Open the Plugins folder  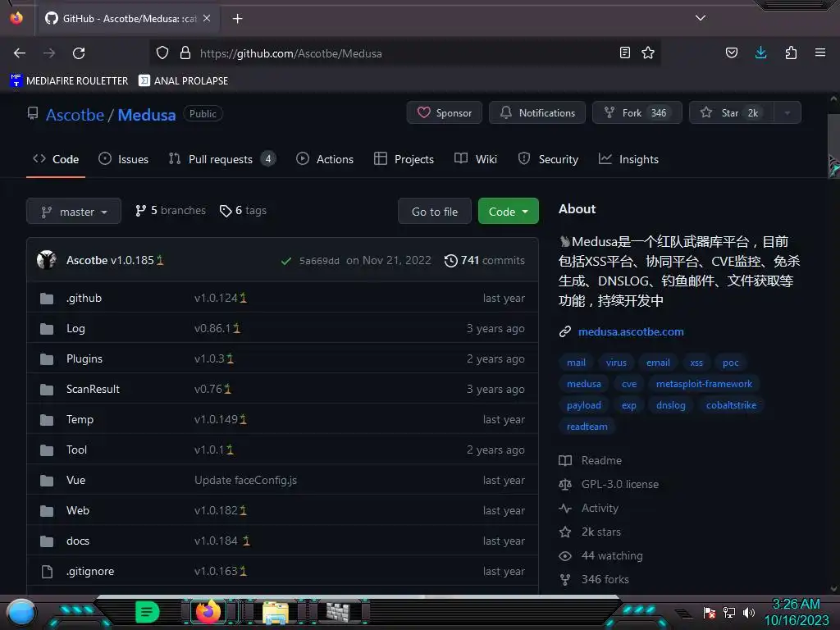click(x=84, y=359)
